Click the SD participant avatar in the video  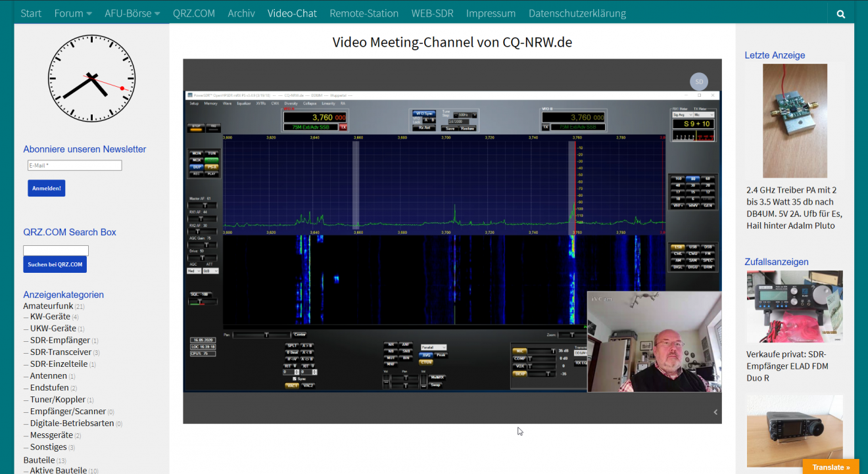click(x=699, y=82)
